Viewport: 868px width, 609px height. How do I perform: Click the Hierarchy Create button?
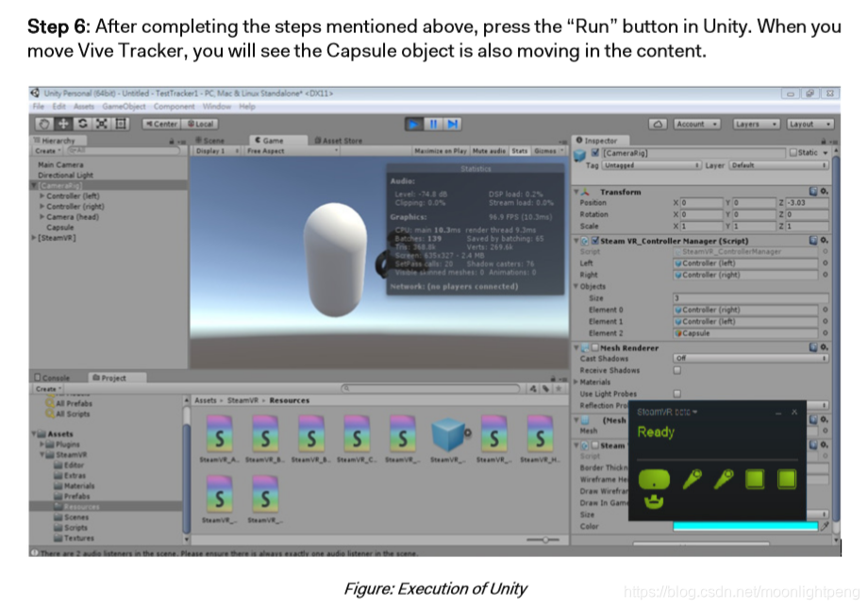pos(47,151)
